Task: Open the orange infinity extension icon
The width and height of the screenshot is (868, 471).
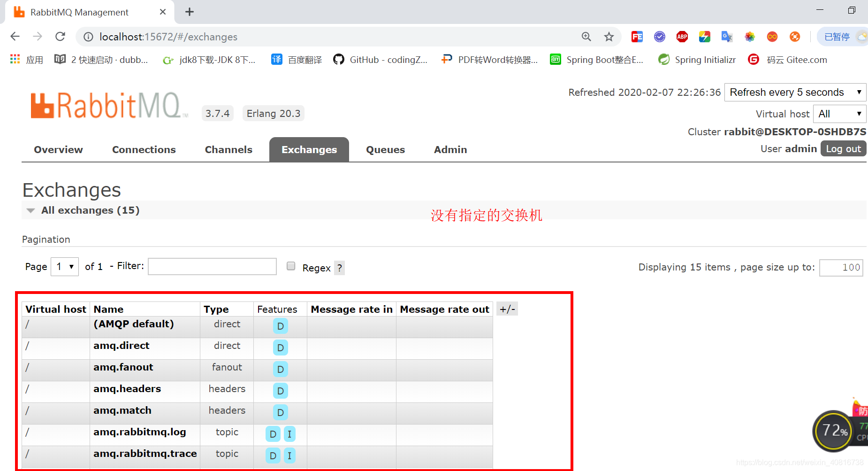Action: [x=772, y=37]
